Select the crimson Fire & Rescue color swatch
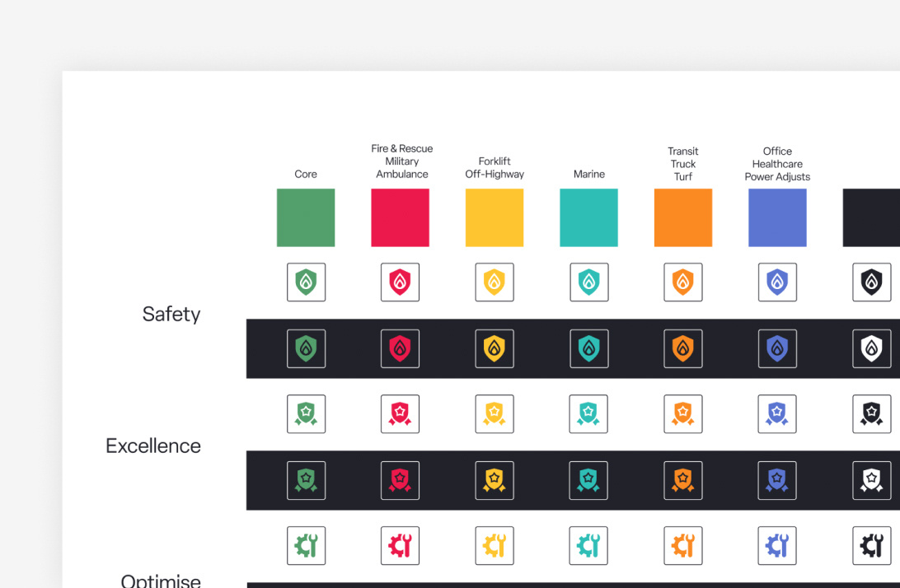 [x=400, y=217]
